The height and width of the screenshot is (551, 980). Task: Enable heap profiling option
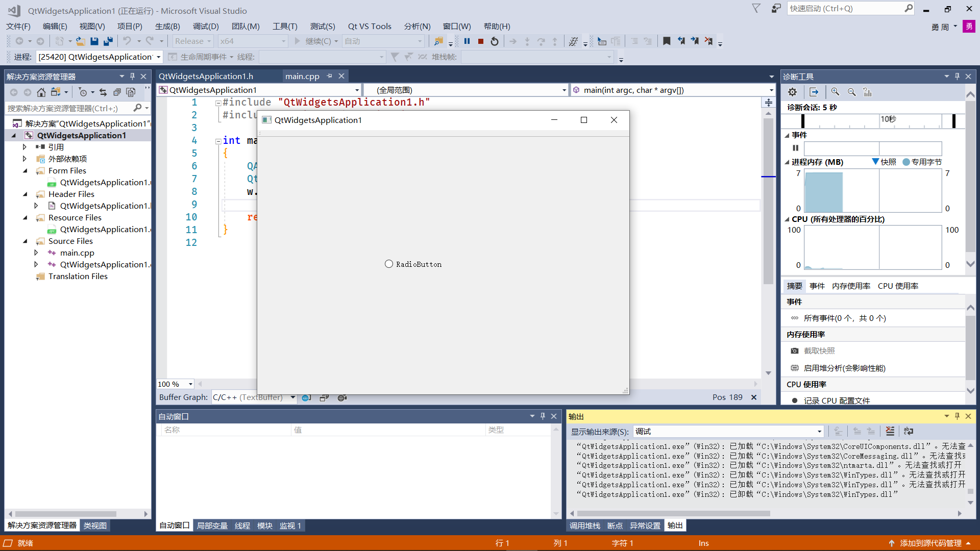[844, 368]
